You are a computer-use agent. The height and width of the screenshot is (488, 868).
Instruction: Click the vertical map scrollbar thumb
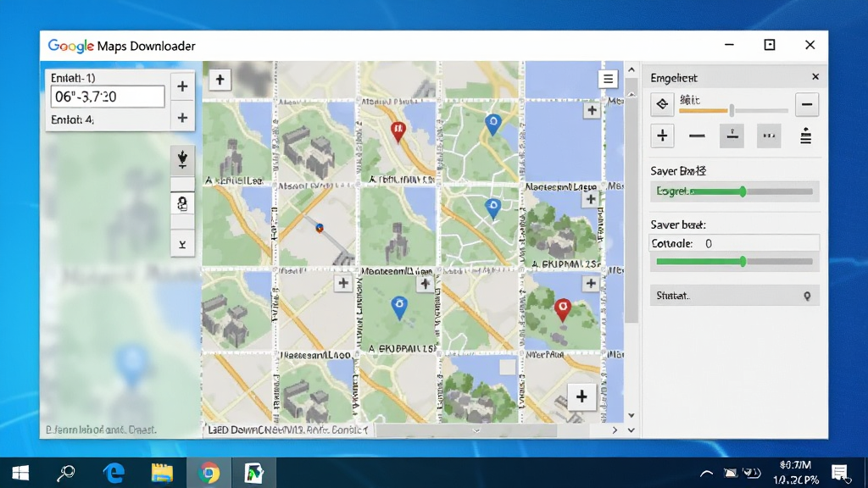631,200
